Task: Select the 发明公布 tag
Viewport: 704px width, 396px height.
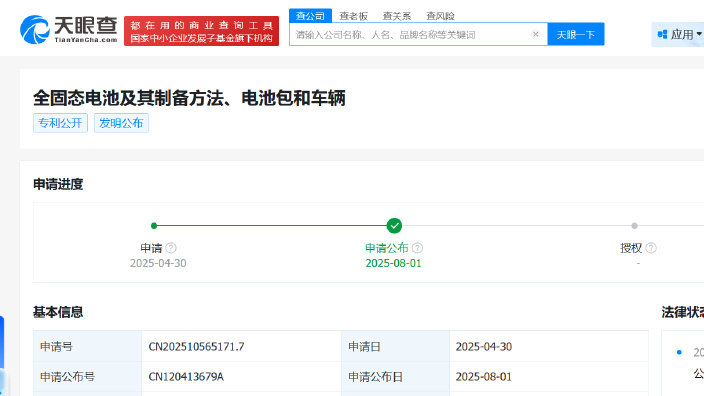Action: [x=121, y=123]
